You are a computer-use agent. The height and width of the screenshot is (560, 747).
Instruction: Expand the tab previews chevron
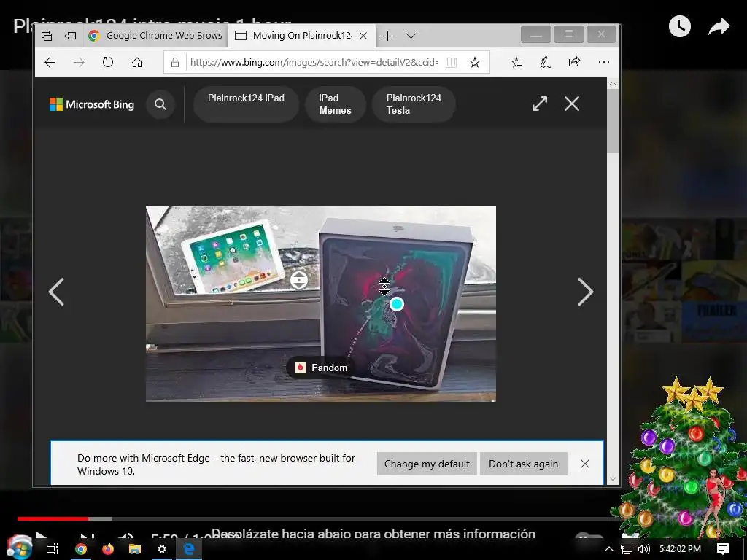(411, 36)
